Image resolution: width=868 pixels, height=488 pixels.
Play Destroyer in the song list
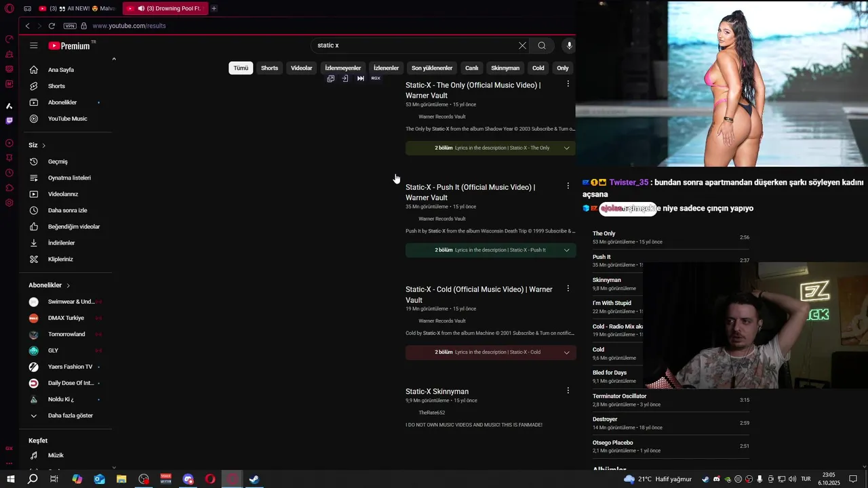pyautogui.click(x=671, y=423)
